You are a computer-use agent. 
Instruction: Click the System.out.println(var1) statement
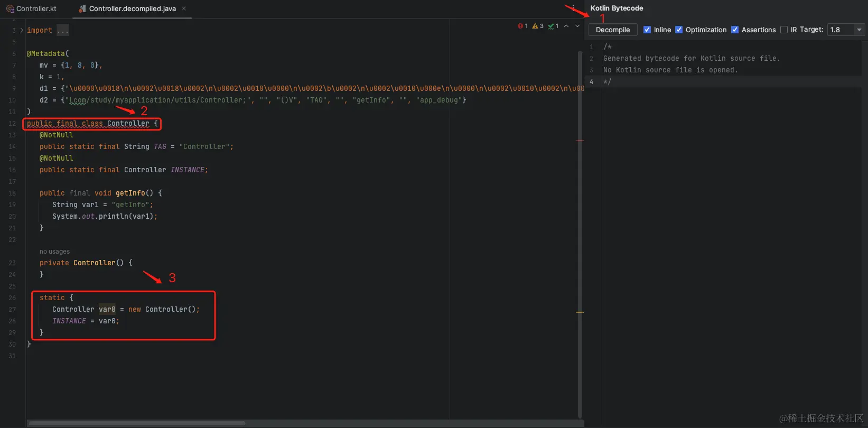point(105,217)
